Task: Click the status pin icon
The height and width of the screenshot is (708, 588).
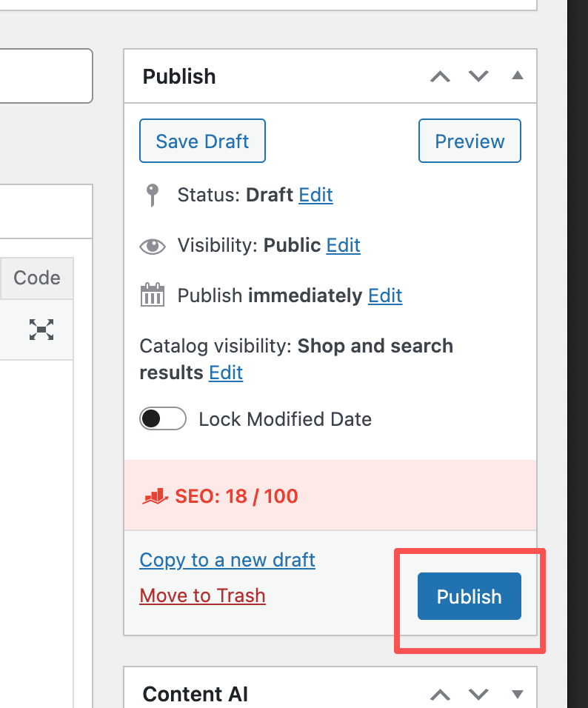Action: (x=152, y=196)
